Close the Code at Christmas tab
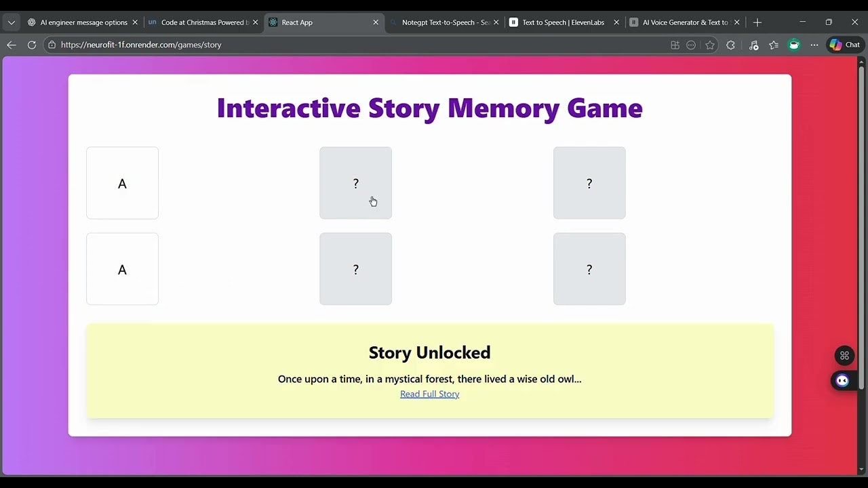The width and height of the screenshot is (868, 488). point(255,22)
